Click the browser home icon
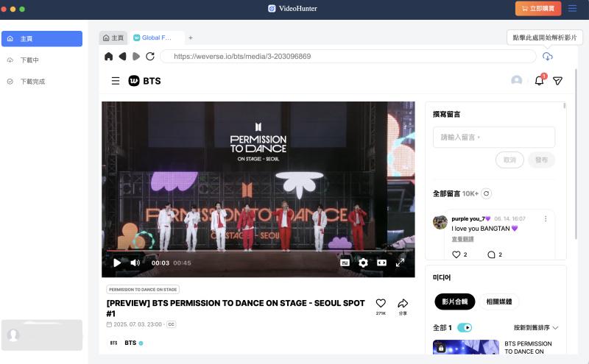 pyautogui.click(x=108, y=57)
